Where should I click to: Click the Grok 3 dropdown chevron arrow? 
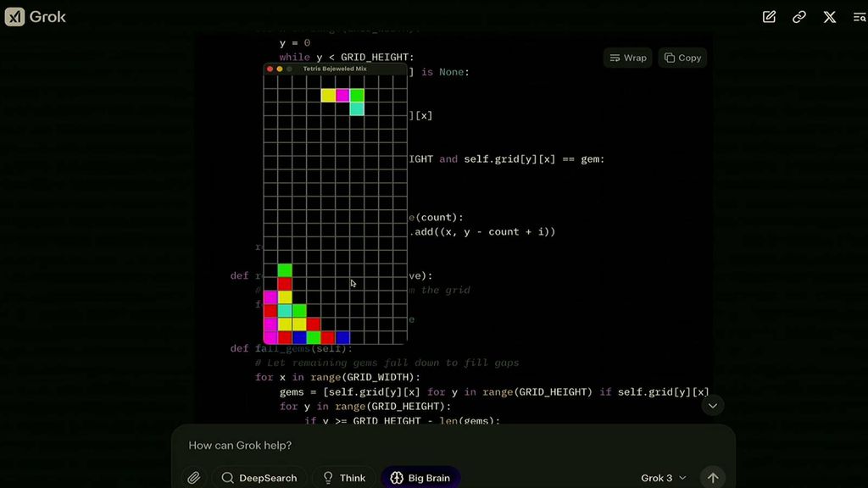pos(683,477)
